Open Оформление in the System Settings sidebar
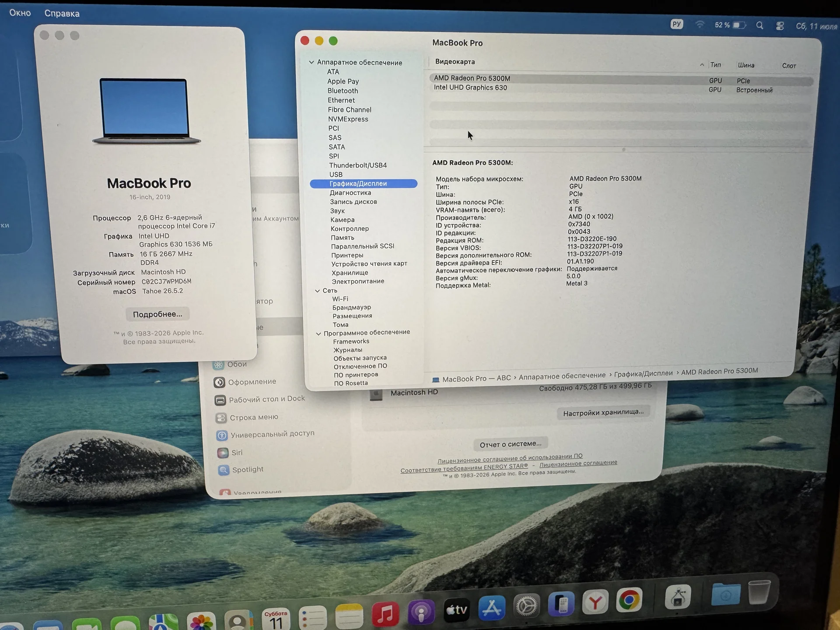The width and height of the screenshot is (840, 630). [245, 382]
